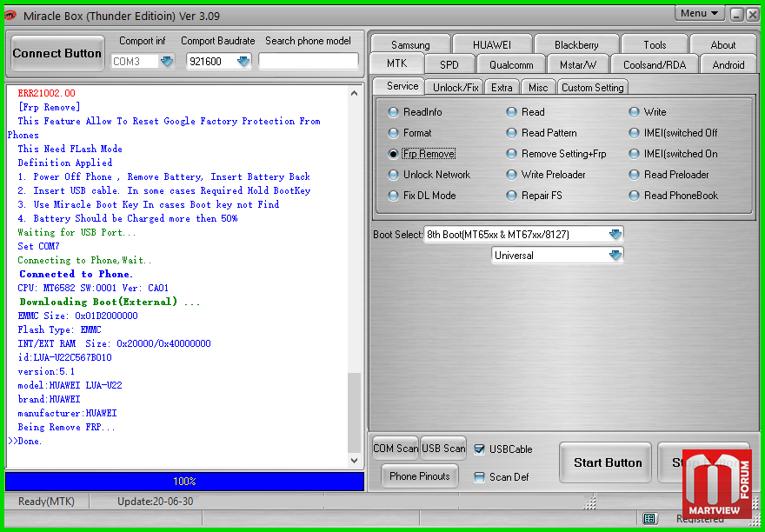Open the Comport Baudrate 921600 dropdown
The height and width of the screenshot is (532, 765).
click(x=243, y=62)
